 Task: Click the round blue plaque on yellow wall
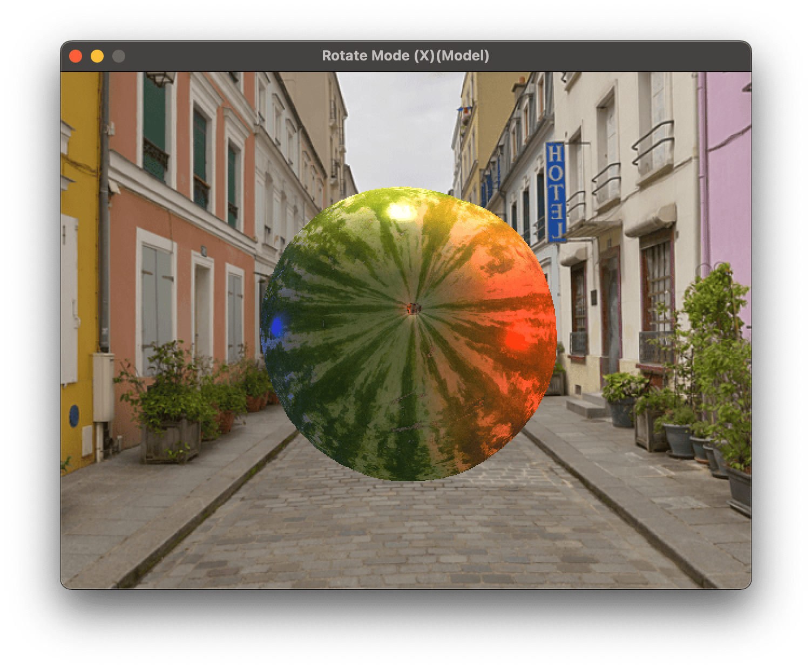[74, 415]
